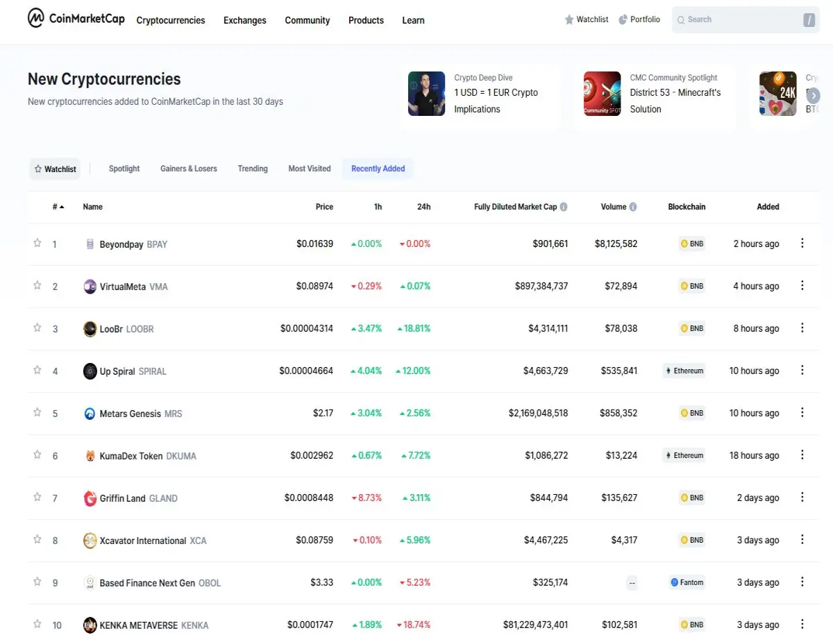Screen dimensions: 833x644
Task: Open KENKA METAVERSE KENKA coin link
Action: tap(154, 625)
